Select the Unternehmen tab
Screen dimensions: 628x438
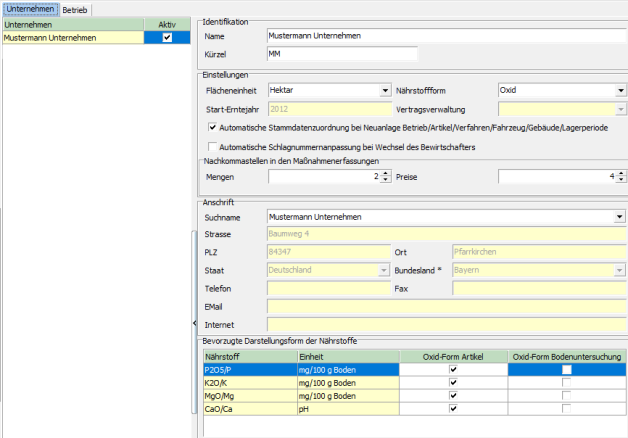pyautogui.click(x=30, y=8)
